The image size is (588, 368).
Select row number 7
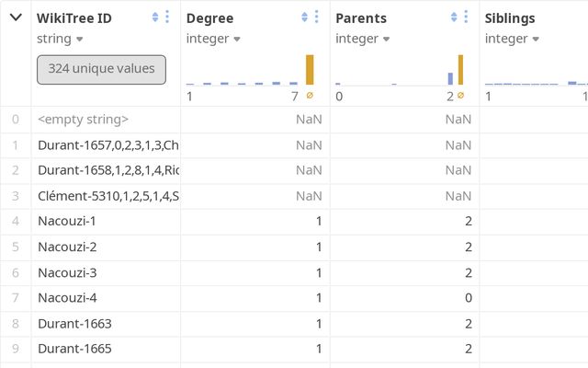click(x=15, y=298)
